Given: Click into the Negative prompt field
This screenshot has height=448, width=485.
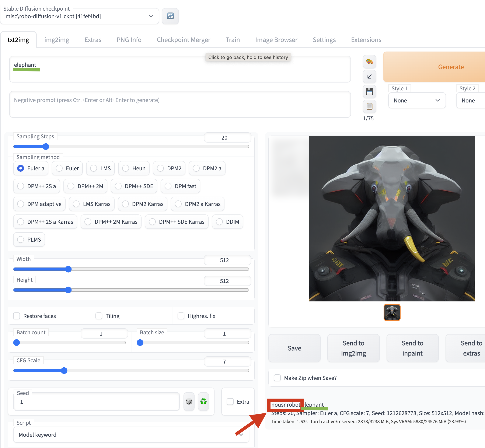Looking at the screenshot, I should [x=179, y=104].
